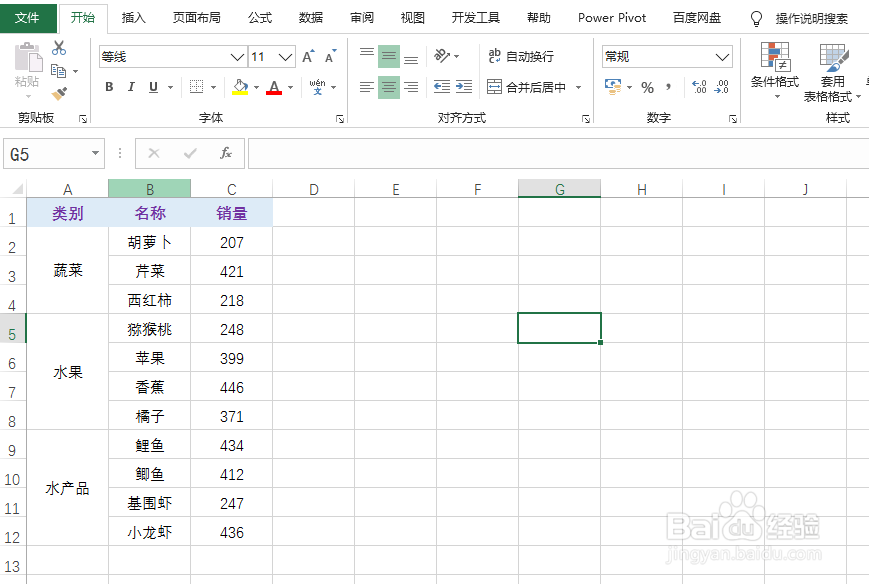Click the text Orientation icon
Image resolution: width=869 pixels, height=584 pixels.
(442, 55)
